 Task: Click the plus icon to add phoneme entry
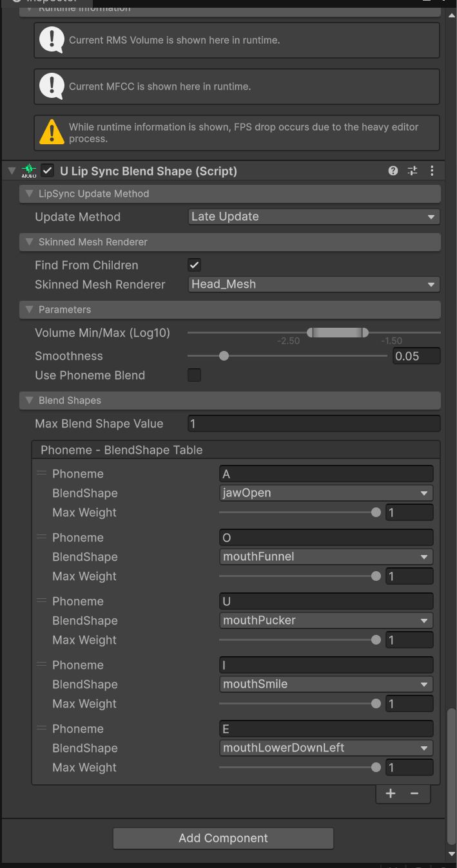pos(391,793)
